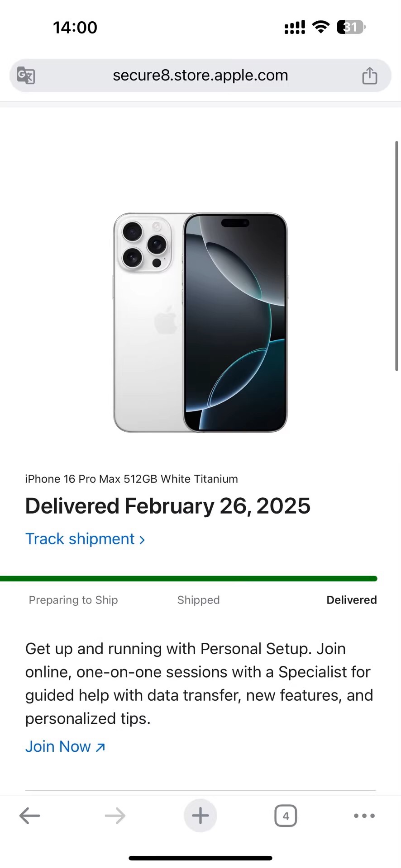Tap the translate icon in address bar

click(x=26, y=75)
